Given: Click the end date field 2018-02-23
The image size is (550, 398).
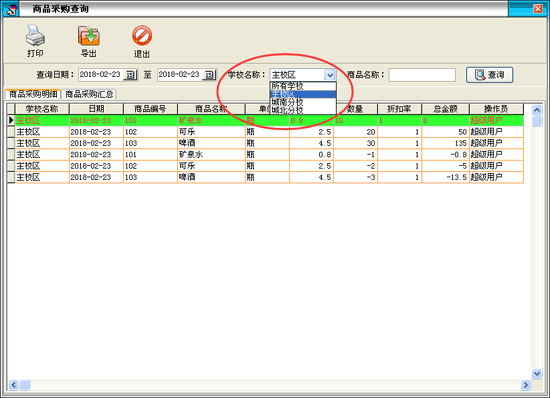Looking at the screenshot, I should (x=179, y=75).
